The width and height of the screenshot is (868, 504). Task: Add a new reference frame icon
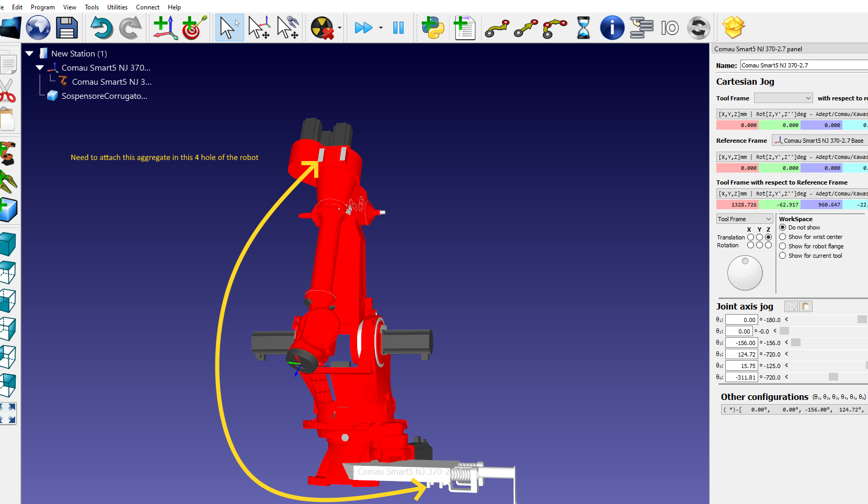click(x=165, y=28)
